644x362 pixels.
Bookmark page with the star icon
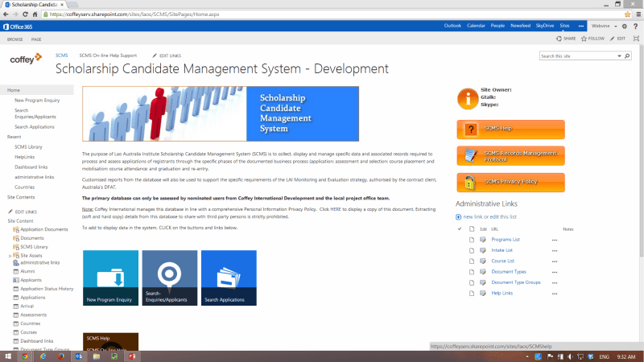[x=627, y=14]
